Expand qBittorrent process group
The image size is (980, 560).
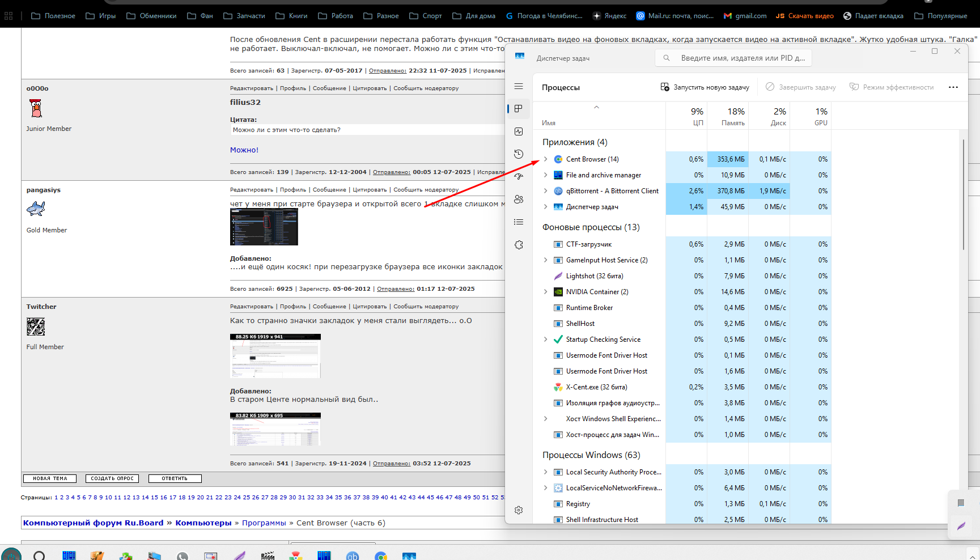coord(546,191)
